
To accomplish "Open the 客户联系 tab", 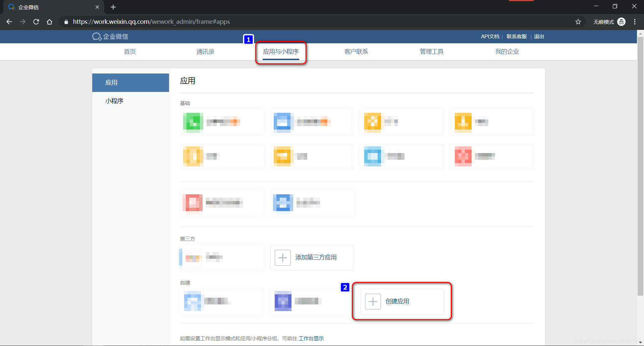I will tap(356, 52).
